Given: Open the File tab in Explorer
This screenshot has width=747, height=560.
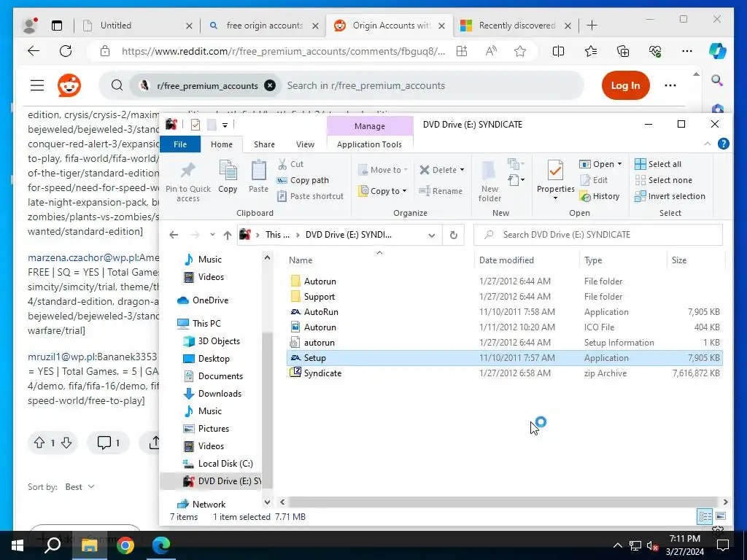Looking at the screenshot, I should click(180, 144).
